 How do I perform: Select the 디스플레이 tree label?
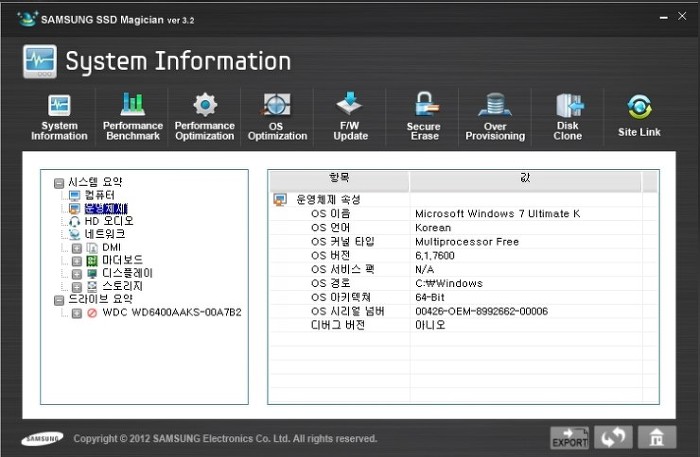point(127,273)
